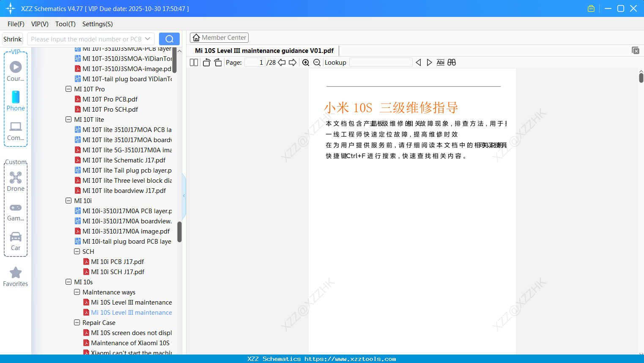Click the Lookup search text field

380,62
